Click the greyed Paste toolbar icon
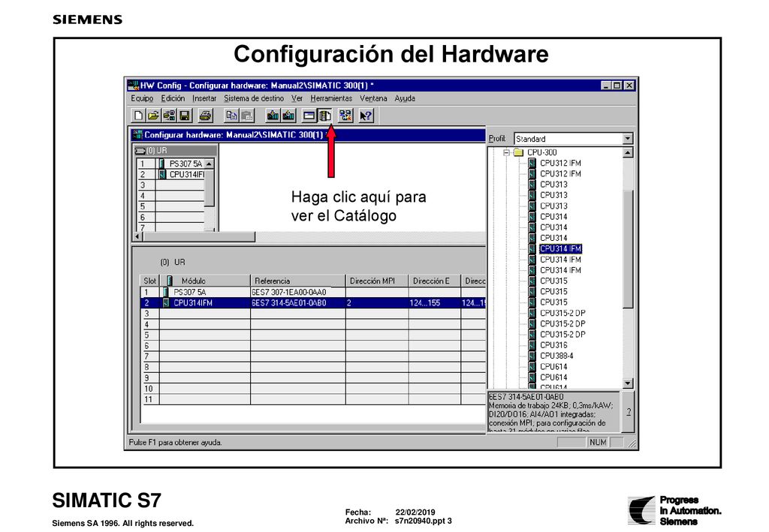 tap(246, 116)
